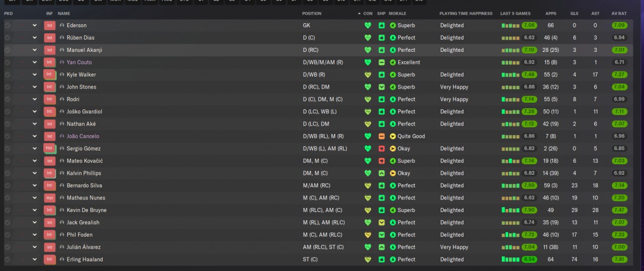
Task: Click De Bruyne's last five games form bars
Action: point(511,210)
